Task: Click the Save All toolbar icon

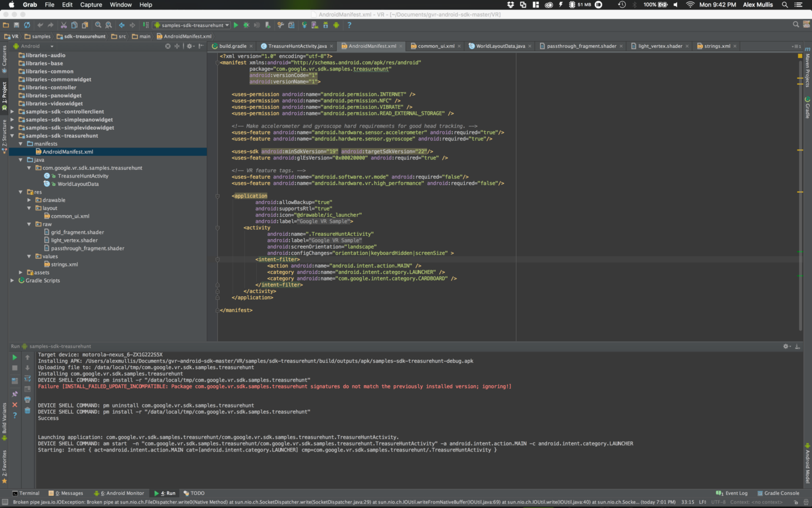Action: coord(16,25)
